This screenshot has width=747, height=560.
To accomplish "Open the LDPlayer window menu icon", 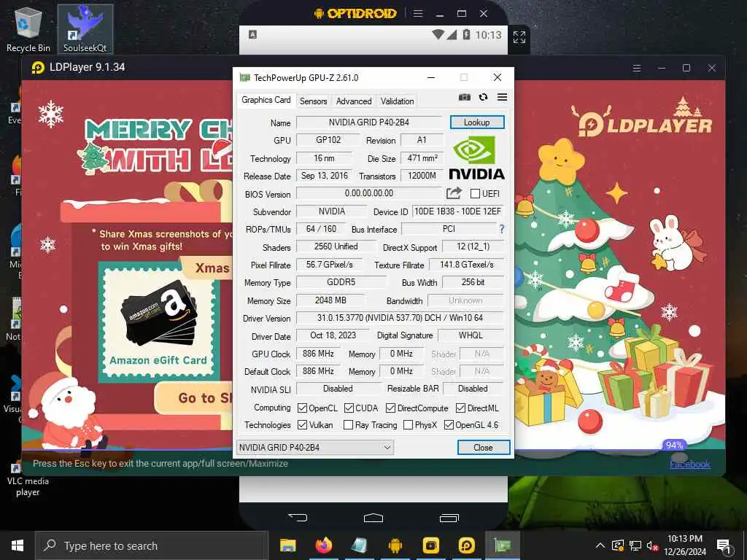I will pyautogui.click(x=636, y=68).
